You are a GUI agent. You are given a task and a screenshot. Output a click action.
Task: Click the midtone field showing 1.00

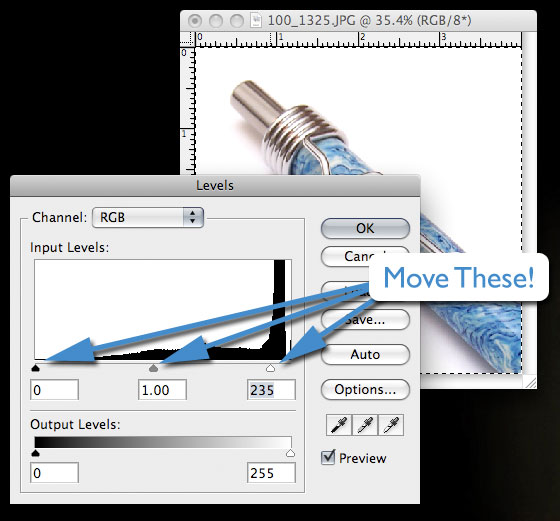coord(162,390)
